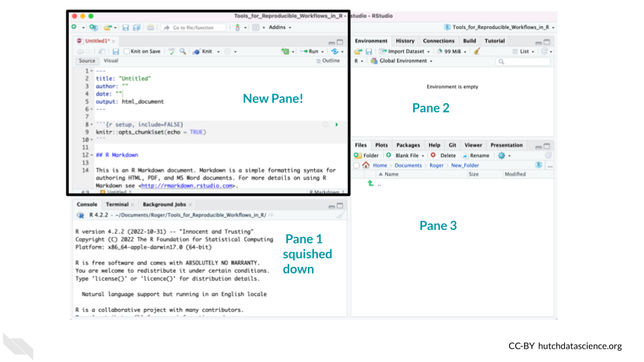This screenshot has width=644, height=362.
Task: Go up a directory with the green arrow
Action: point(370,183)
